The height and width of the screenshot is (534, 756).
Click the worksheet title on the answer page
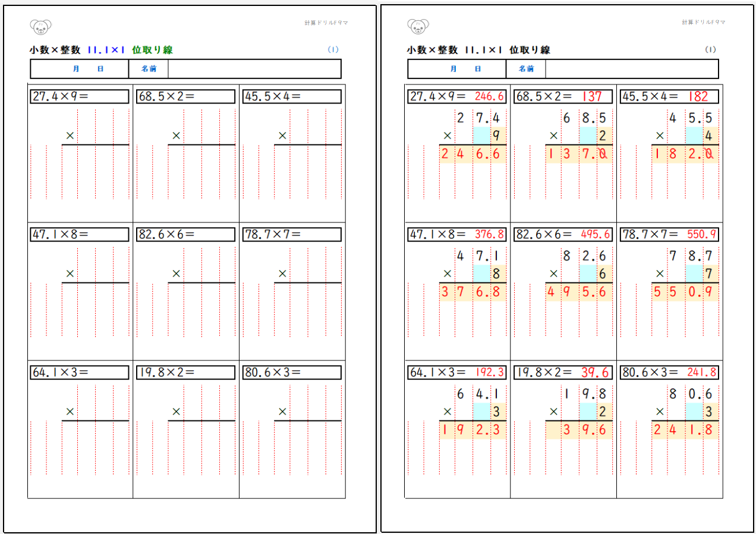point(478,50)
